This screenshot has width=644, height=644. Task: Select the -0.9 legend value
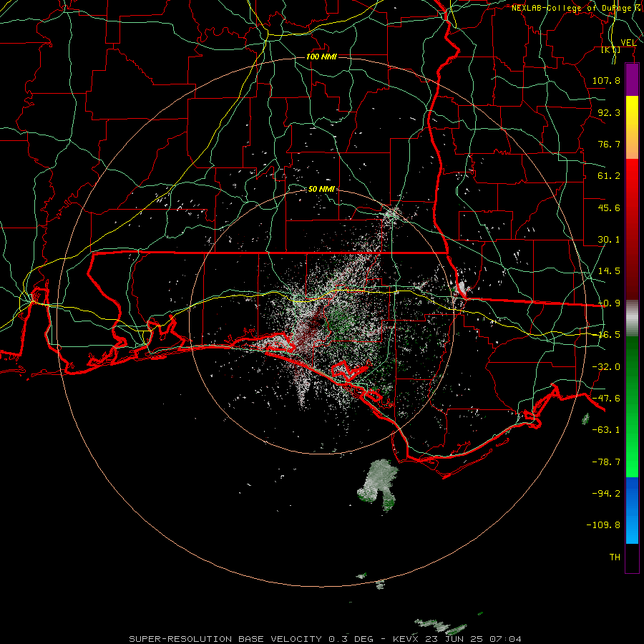609,303
